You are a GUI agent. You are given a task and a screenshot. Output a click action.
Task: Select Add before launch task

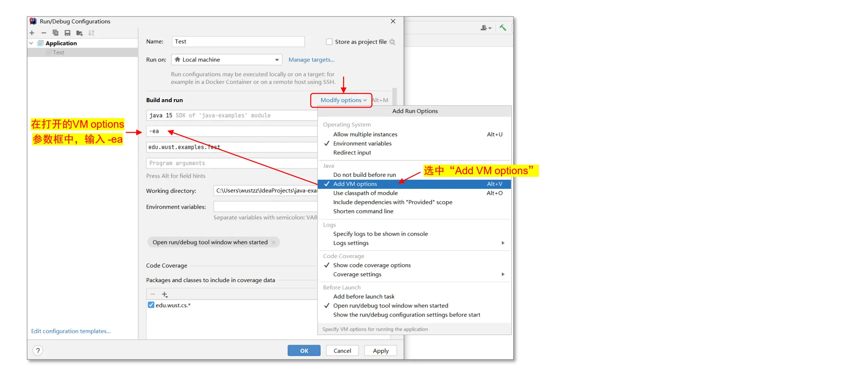pos(414,296)
